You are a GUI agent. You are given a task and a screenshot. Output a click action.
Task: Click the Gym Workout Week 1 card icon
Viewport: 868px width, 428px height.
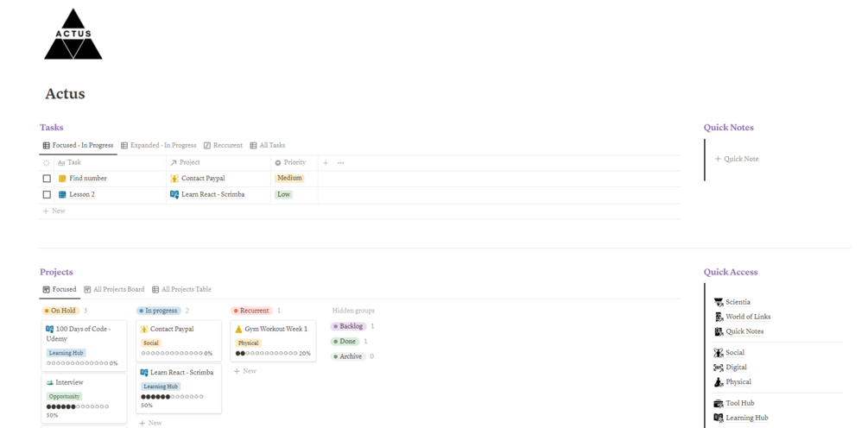point(238,329)
